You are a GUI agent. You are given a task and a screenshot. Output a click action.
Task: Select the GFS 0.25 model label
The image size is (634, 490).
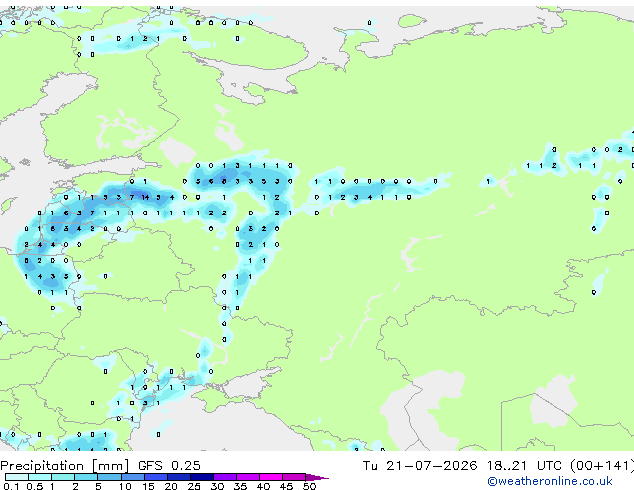[x=169, y=466]
